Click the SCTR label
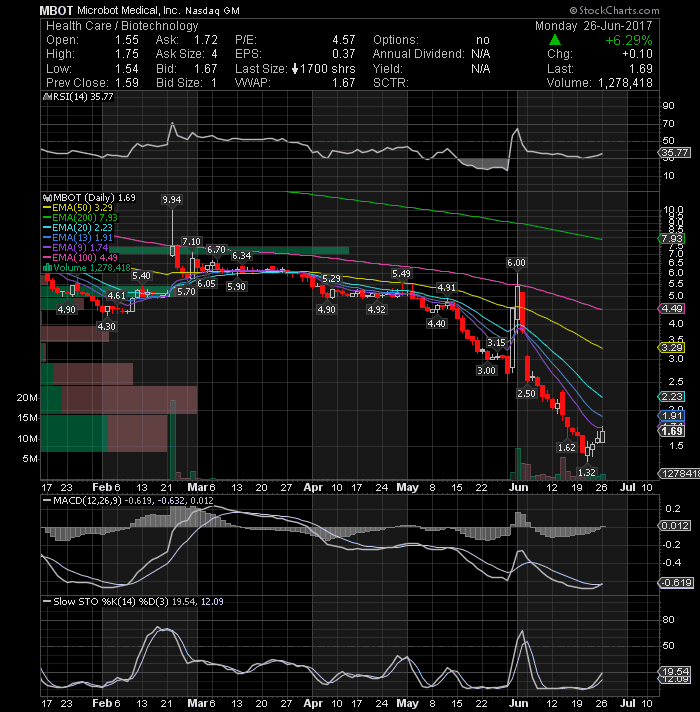This screenshot has height=712, width=700. coord(391,83)
